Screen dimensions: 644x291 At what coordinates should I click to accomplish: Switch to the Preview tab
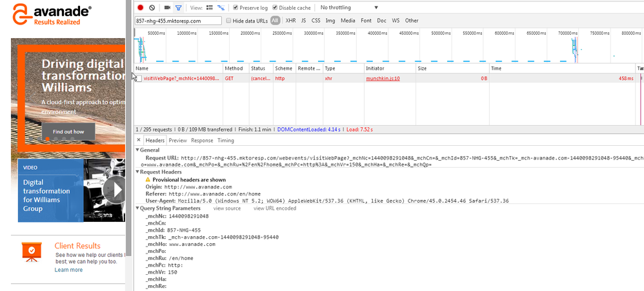[x=177, y=140]
